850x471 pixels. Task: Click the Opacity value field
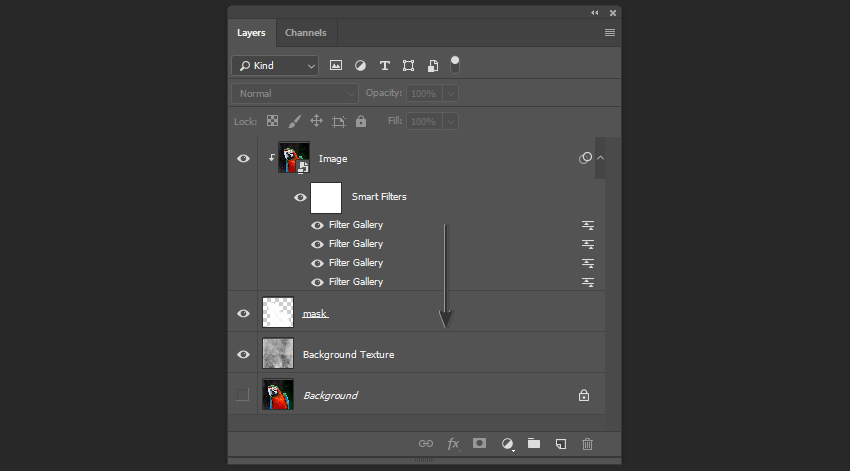pyautogui.click(x=423, y=93)
